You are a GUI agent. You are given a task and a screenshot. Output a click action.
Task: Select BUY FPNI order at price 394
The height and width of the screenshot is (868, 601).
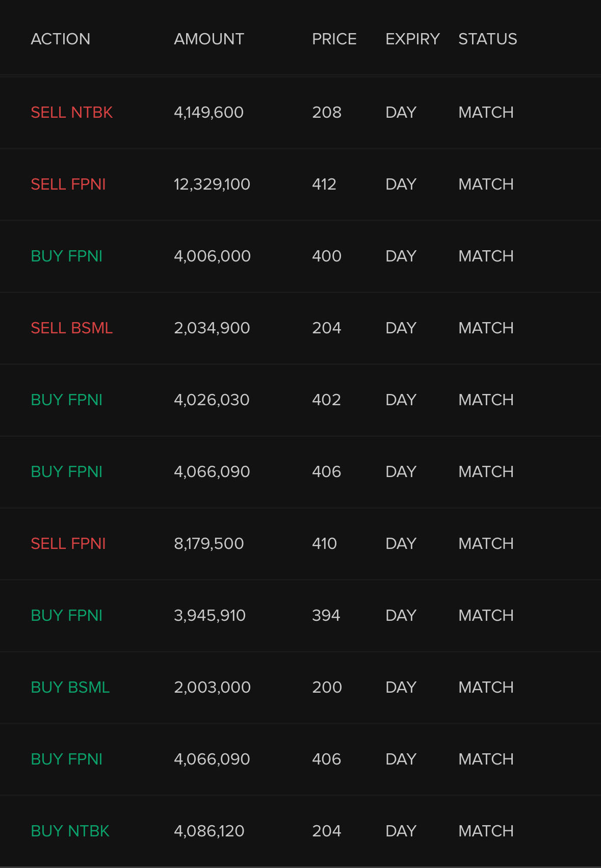click(67, 615)
